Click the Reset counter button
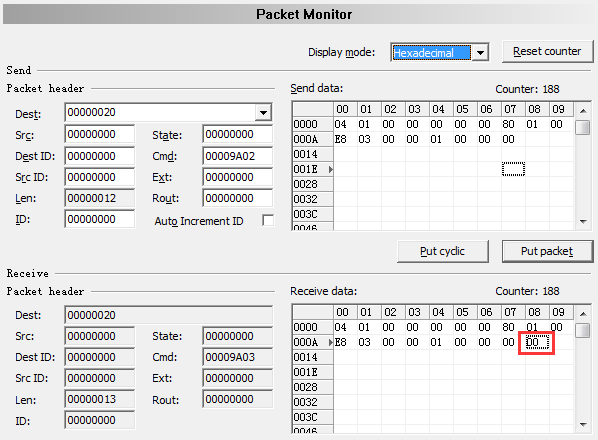 [547, 51]
